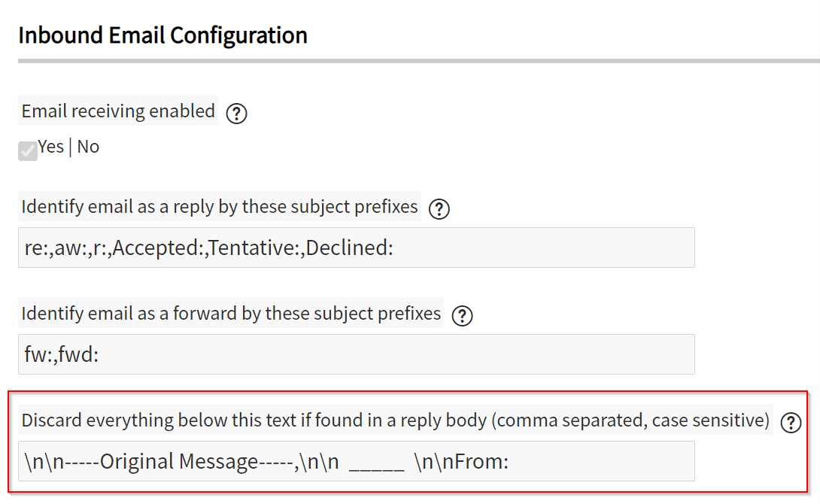Select "No" to disable email receiving
The height and width of the screenshot is (504, 820).
pyautogui.click(x=88, y=147)
